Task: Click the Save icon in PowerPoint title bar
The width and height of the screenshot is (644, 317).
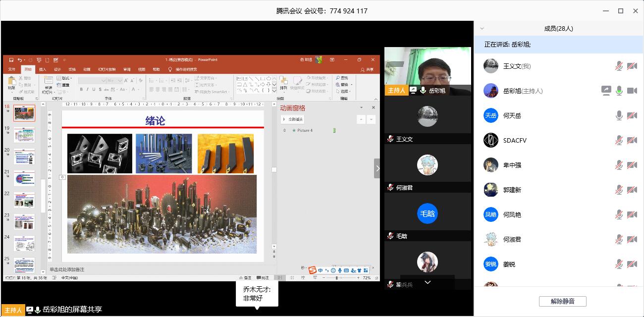Action: click(x=11, y=60)
